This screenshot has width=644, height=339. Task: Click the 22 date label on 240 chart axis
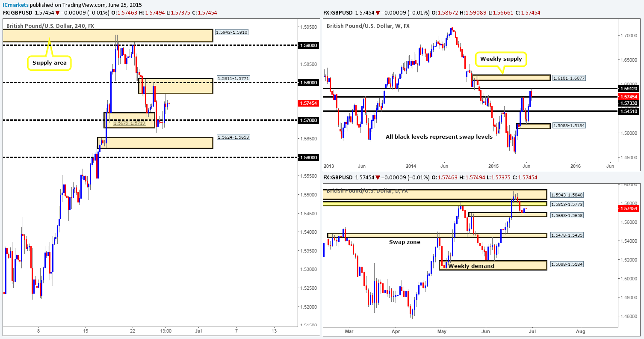pos(133,330)
